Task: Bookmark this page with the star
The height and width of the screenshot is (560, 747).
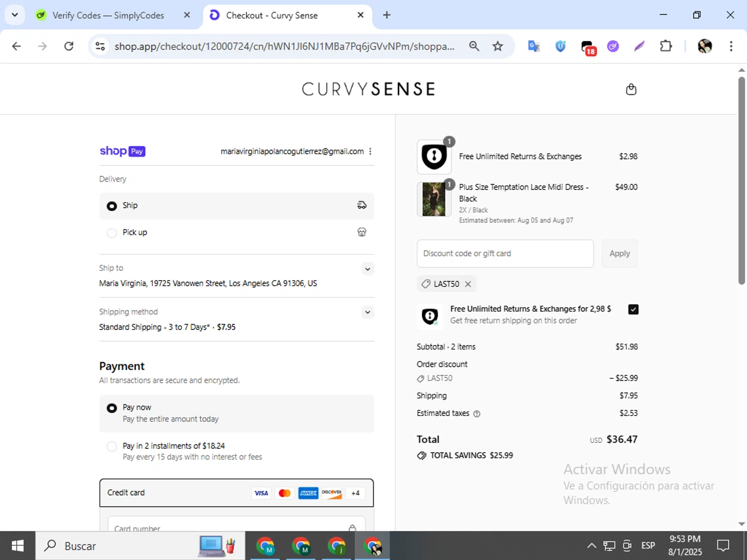Action: point(498,46)
